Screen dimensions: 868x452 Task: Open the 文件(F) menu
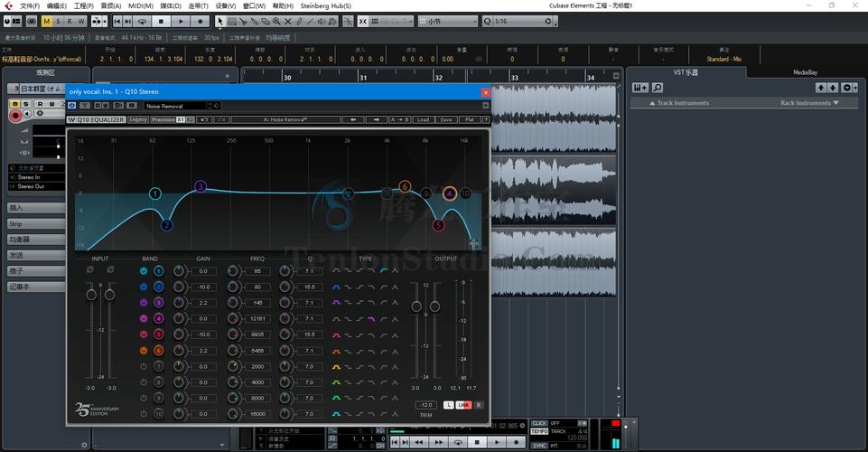[x=30, y=5]
